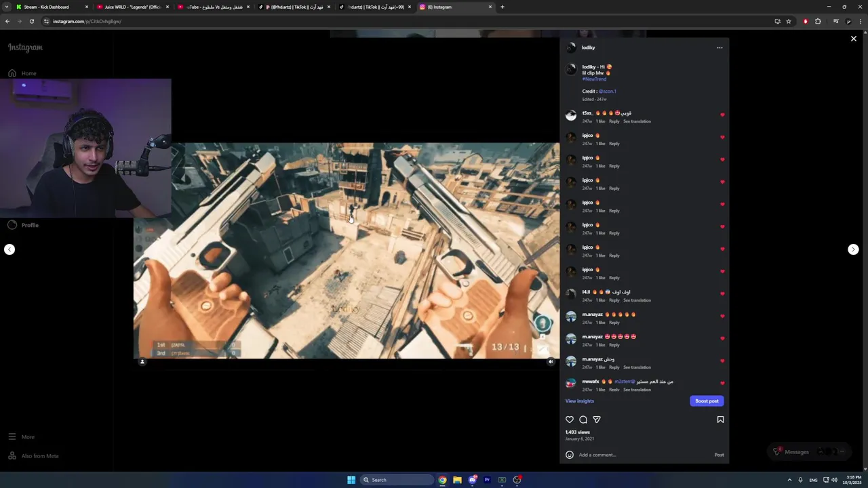This screenshot has height=488, width=868.
Task: Switch to the @fhd.artz TikTok tab
Action: 295,7
